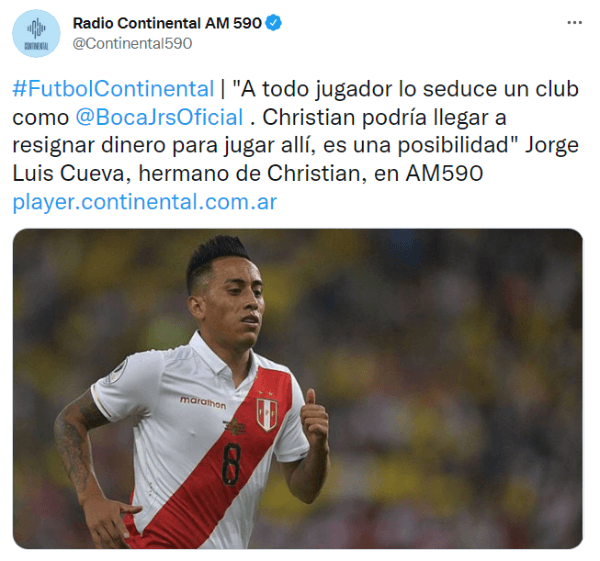600x561 pixels.
Task: Click the waveform logo inside the avatar
Action: click(x=36, y=28)
